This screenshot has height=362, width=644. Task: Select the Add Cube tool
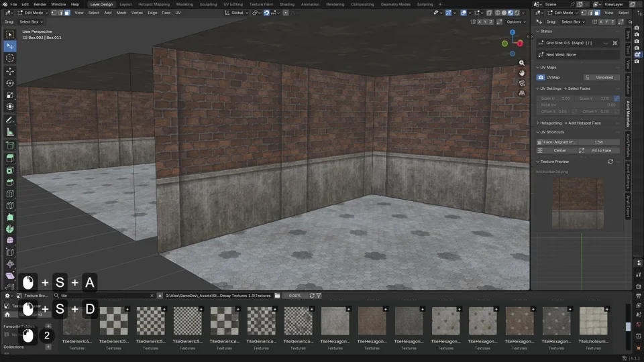[10, 145]
